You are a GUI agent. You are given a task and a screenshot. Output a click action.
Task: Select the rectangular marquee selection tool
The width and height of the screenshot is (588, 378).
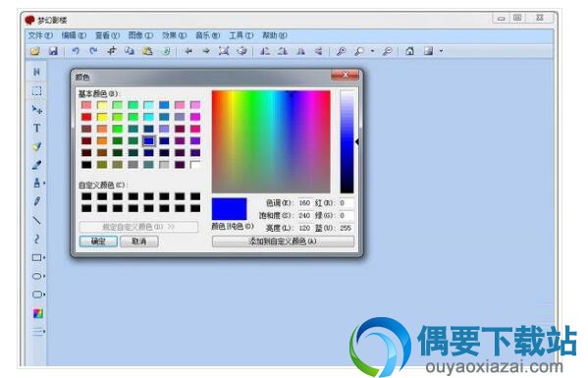click(36, 90)
